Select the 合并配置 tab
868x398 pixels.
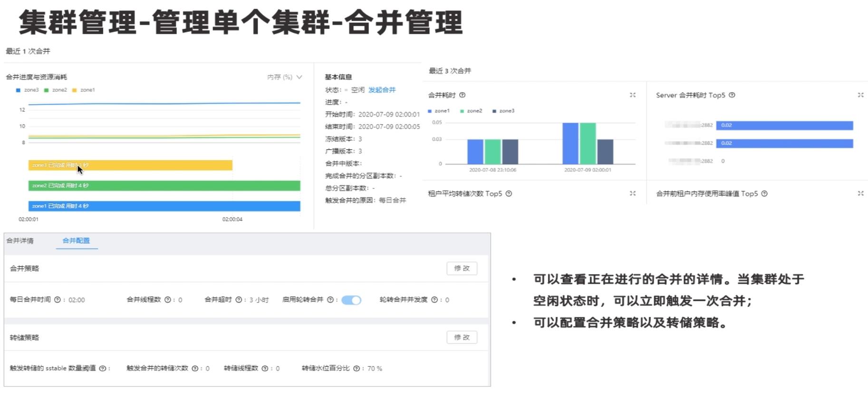point(76,241)
